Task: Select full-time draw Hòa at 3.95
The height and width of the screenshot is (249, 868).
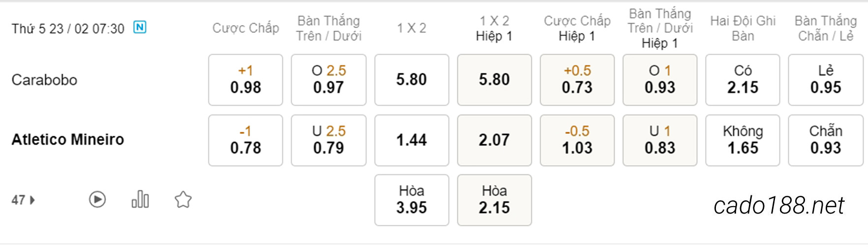Action: pyautogui.click(x=412, y=200)
